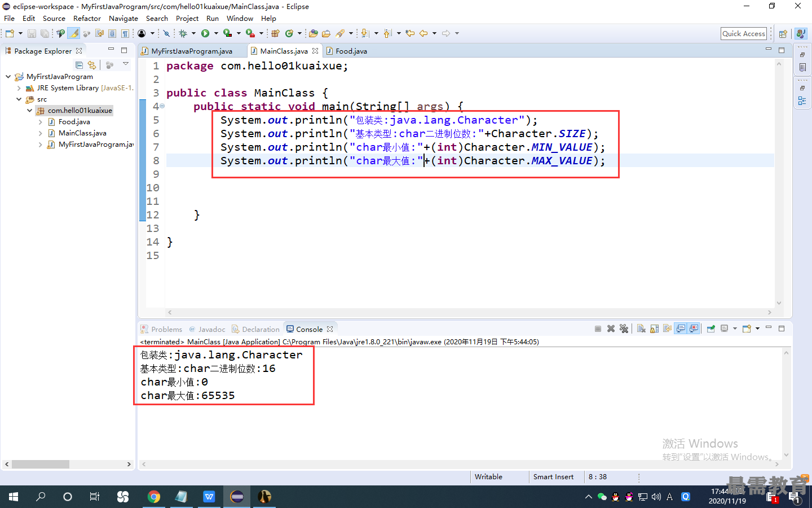Click the New file toolbar icon
Image resolution: width=812 pixels, height=508 pixels.
pos(10,33)
